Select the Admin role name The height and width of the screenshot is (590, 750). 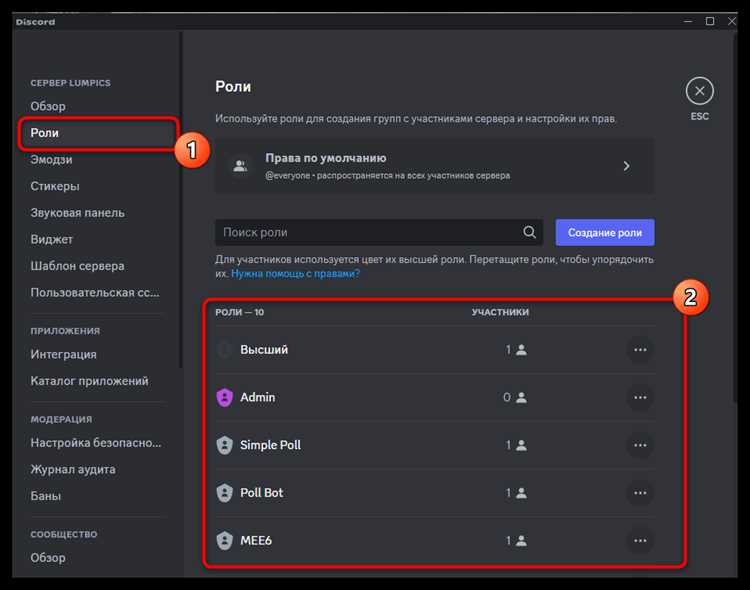click(x=257, y=397)
